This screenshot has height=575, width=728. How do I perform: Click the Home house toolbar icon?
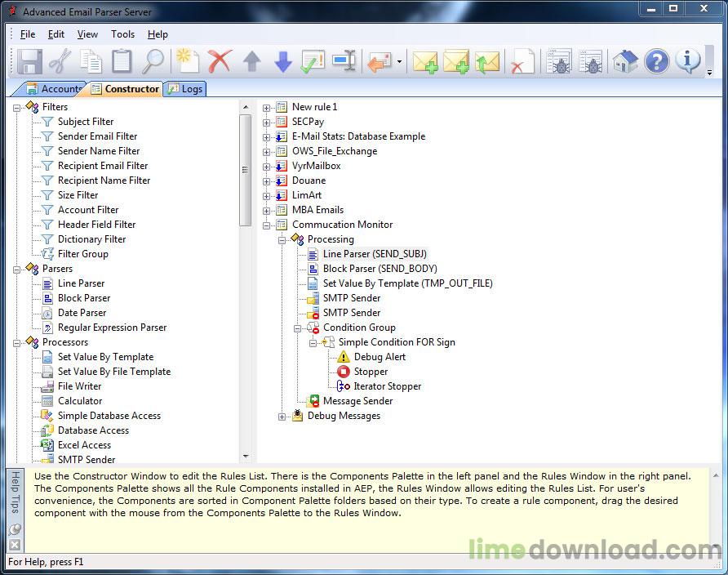[x=625, y=61]
